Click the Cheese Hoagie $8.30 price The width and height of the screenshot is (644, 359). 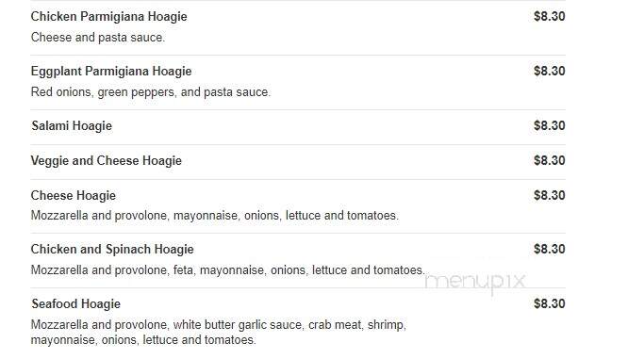(x=550, y=195)
